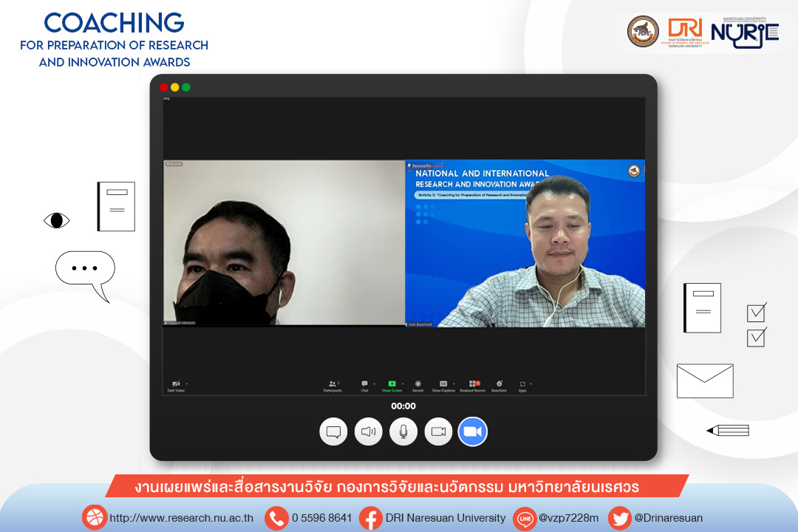Click the Vich Boonrod name label
Screen dimensions: 798x532
tap(420, 324)
